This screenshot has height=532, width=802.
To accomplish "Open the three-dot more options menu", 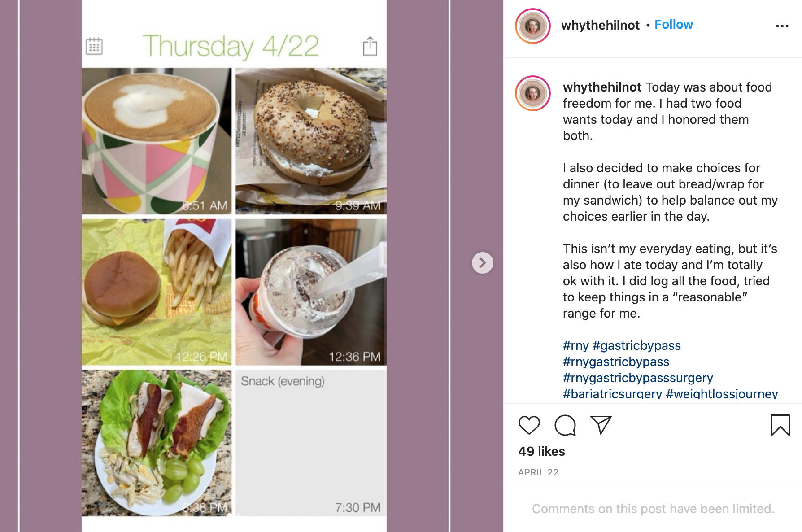I will pyautogui.click(x=782, y=26).
